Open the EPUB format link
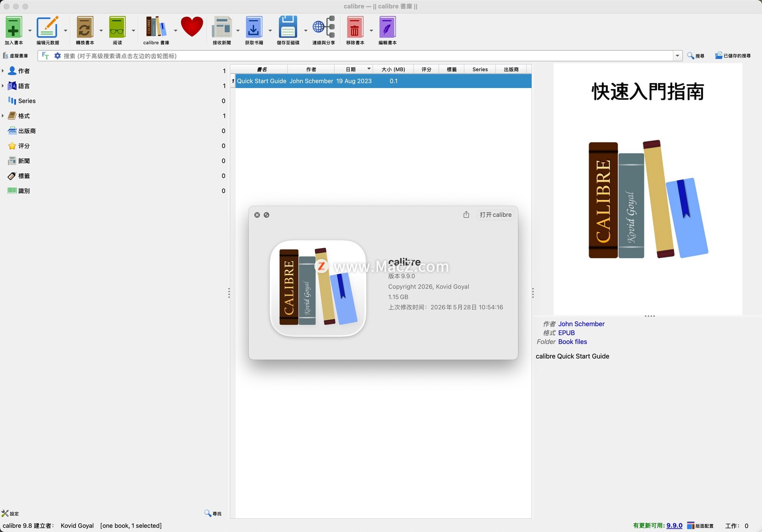The width and height of the screenshot is (762, 532). (566, 333)
